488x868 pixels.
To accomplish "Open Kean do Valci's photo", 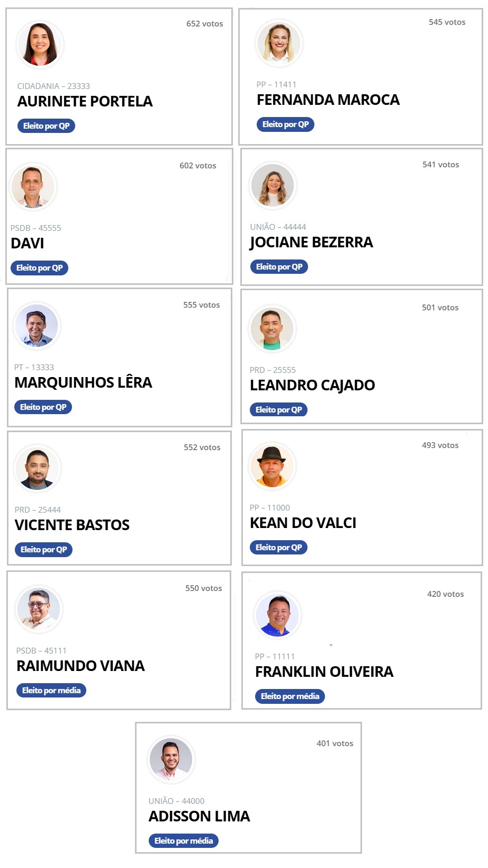I will [x=272, y=467].
